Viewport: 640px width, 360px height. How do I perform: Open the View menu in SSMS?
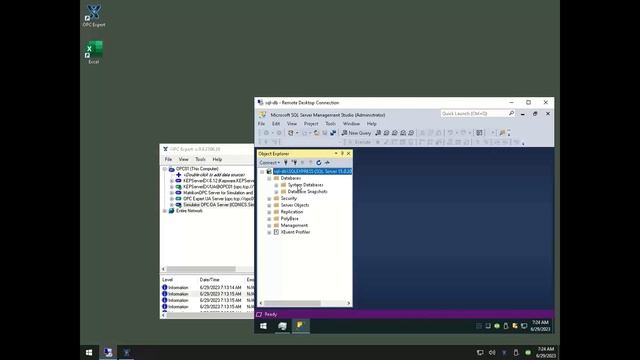click(x=292, y=124)
